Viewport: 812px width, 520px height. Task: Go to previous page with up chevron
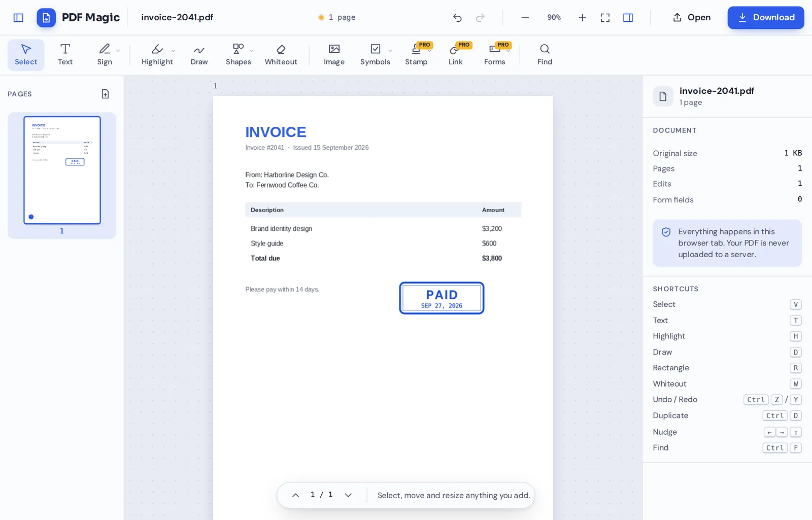click(x=295, y=495)
